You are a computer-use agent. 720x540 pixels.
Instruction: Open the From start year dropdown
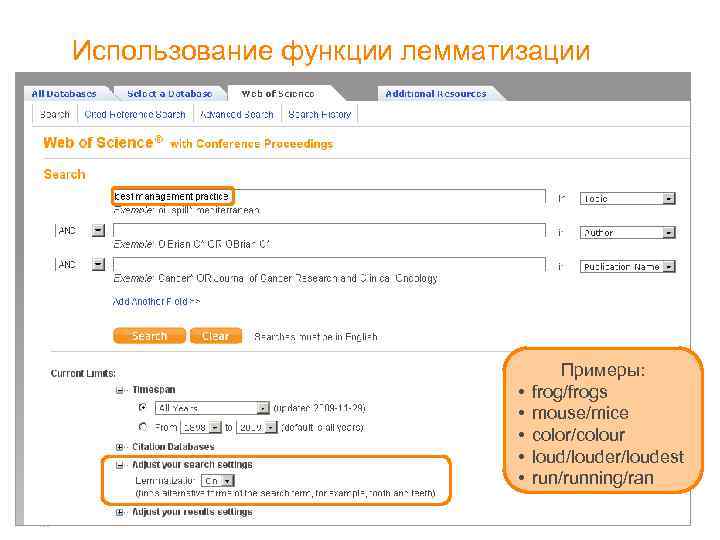point(201,428)
